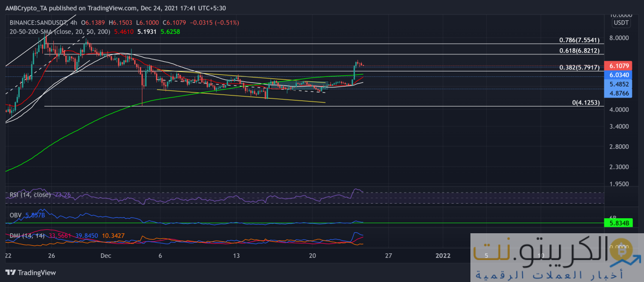Select the RSI (14, close) indicator label
Screen dimensions: 644x282
[x=30, y=195]
